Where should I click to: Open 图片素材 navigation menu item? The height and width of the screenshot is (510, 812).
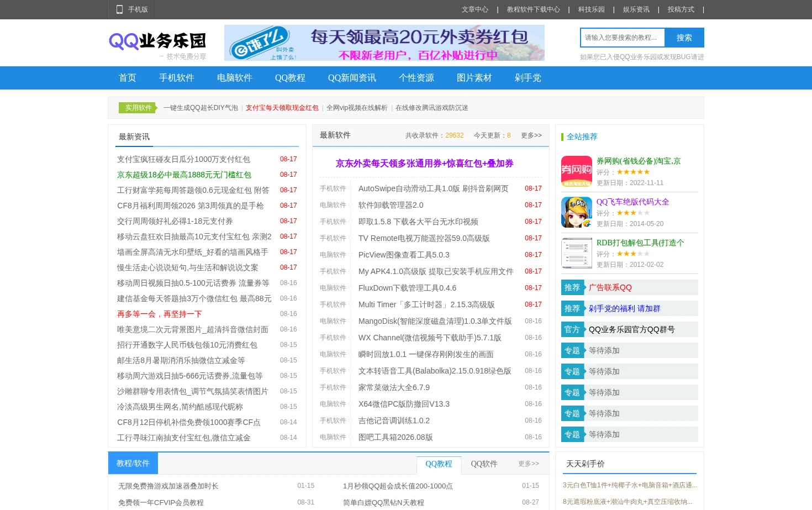(x=474, y=78)
